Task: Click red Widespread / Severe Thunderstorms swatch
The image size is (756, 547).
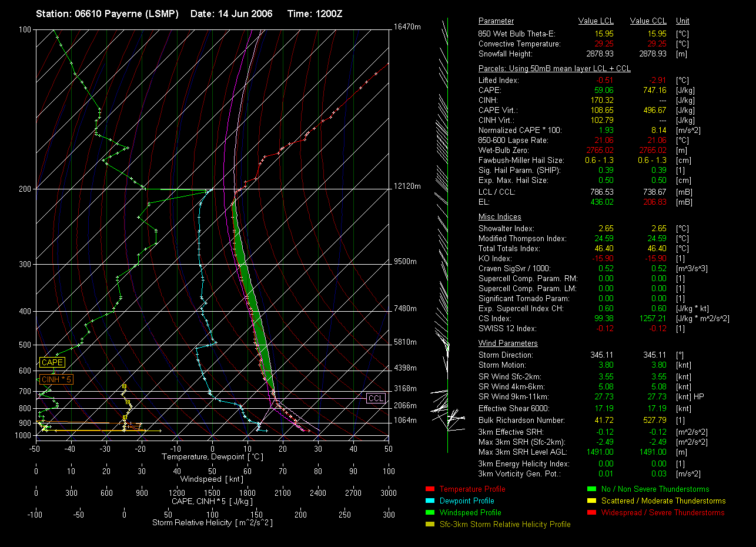Action: (x=591, y=513)
